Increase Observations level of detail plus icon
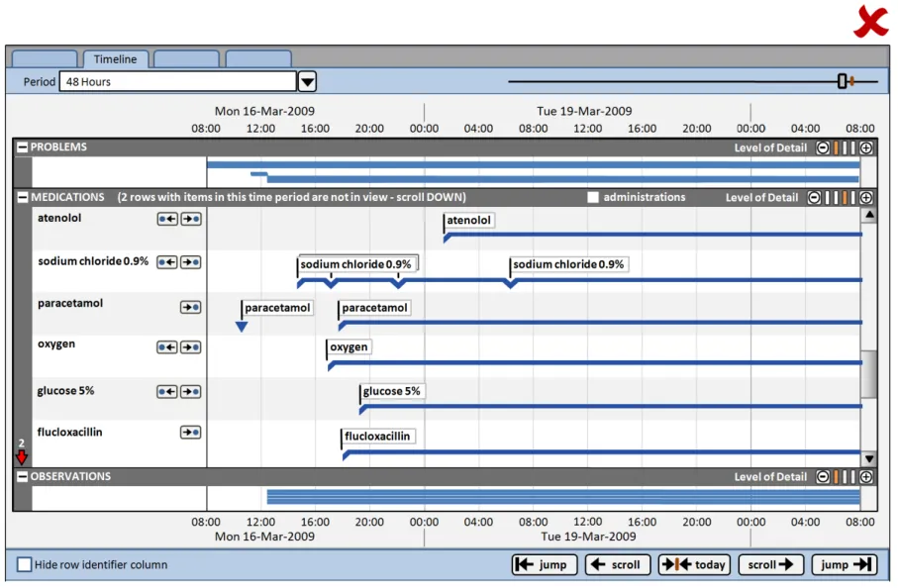The height and width of the screenshot is (588, 898). (x=866, y=477)
